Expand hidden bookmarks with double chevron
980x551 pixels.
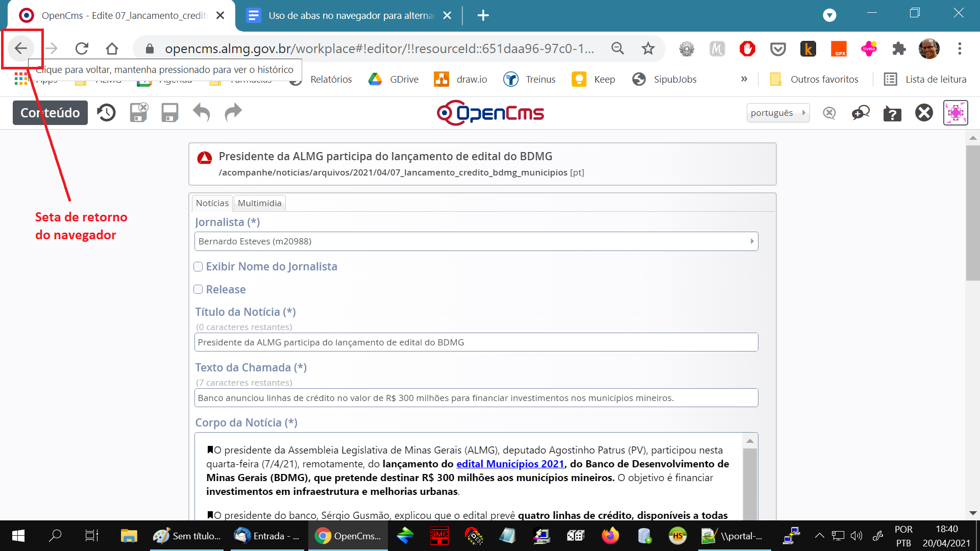[744, 79]
